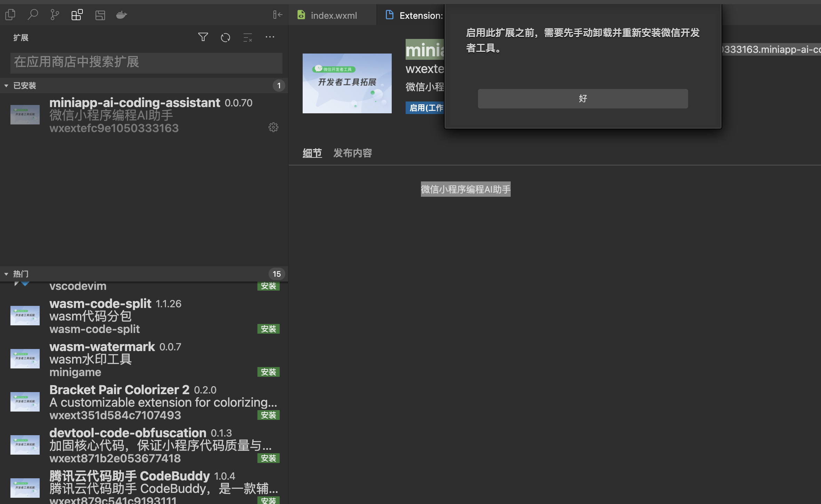Select the 发布内容 tab
Screen dimensions: 821x504
(353, 153)
